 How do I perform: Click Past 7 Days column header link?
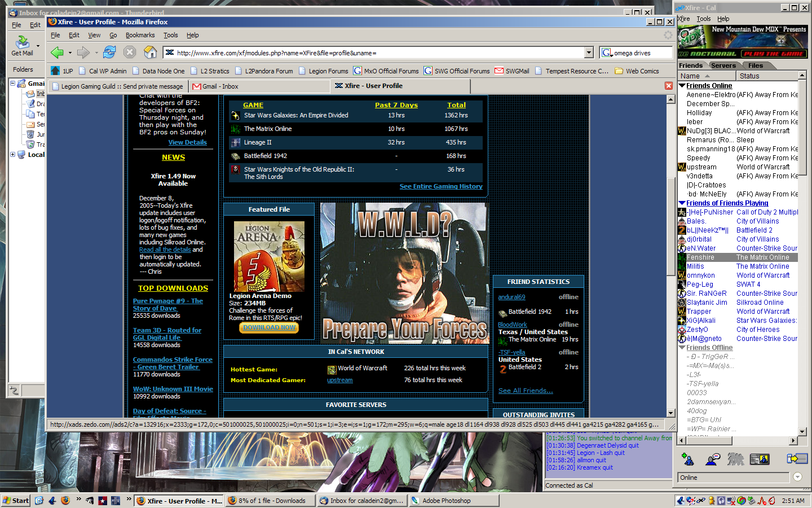[x=396, y=105]
